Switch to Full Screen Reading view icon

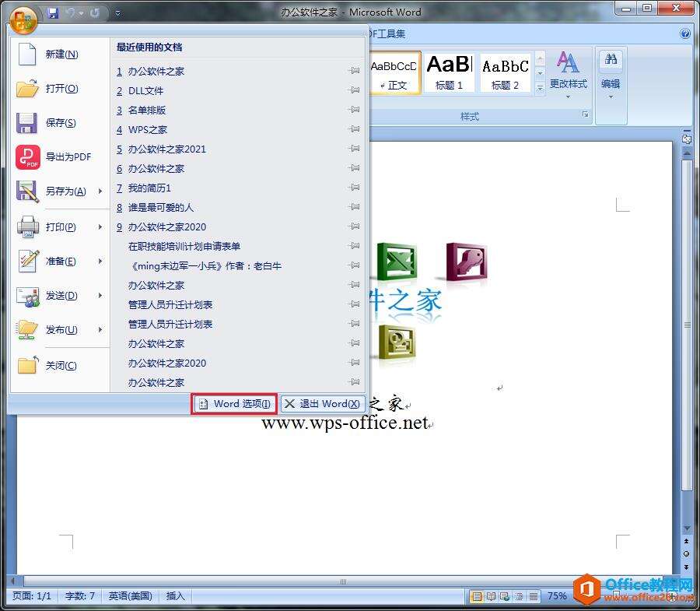pos(492,596)
